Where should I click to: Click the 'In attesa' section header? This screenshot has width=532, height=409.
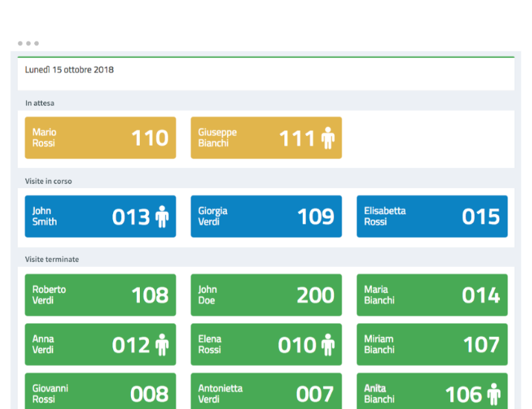coord(39,103)
